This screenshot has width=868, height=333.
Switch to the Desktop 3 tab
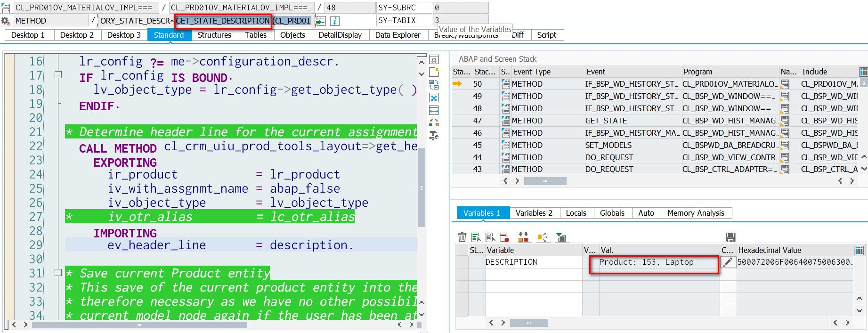[124, 35]
